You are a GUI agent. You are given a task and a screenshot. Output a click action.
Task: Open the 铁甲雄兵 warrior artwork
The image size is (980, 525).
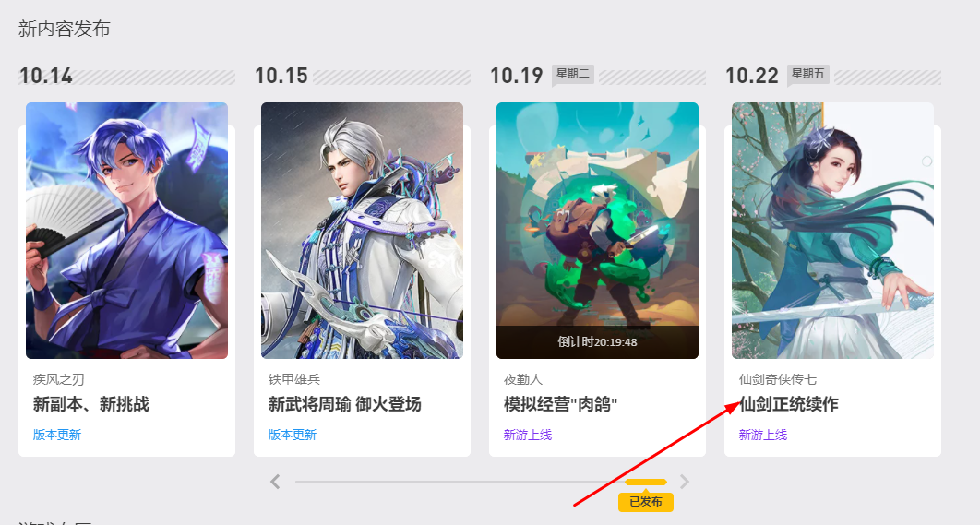click(x=362, y=231)
